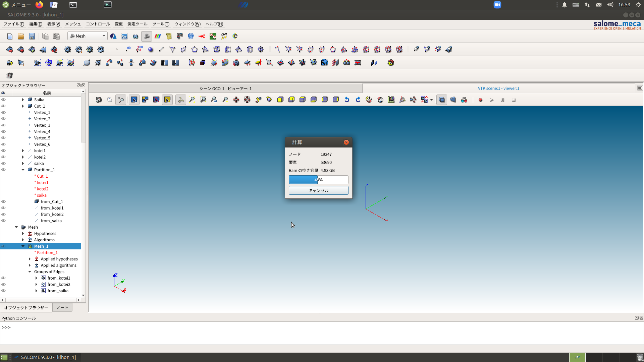Click the New document icon
Viewport: 644px width, 362px height.
[x=10, y=36]
